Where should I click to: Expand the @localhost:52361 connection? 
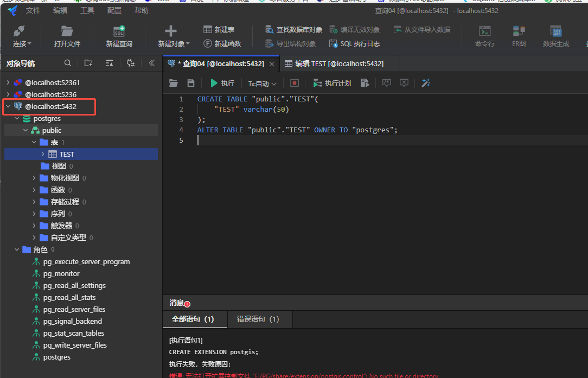(8, 82)
